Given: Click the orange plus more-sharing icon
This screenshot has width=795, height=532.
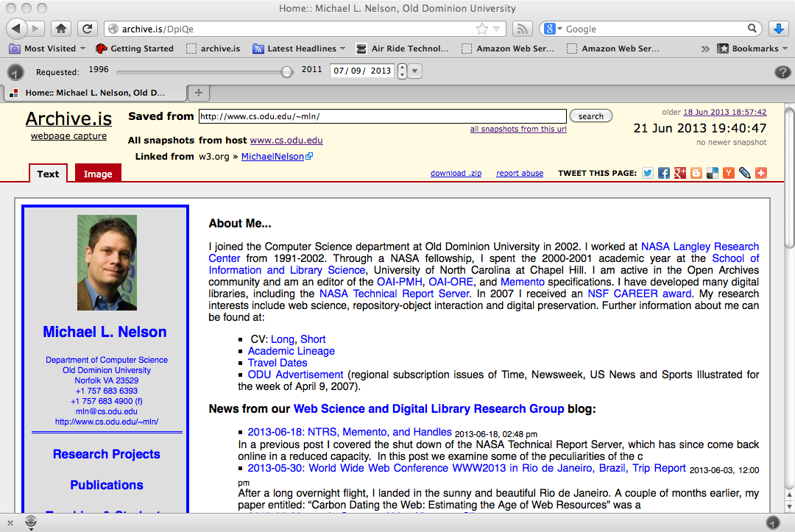Looking at the screenshot, I should pos(761,173).
